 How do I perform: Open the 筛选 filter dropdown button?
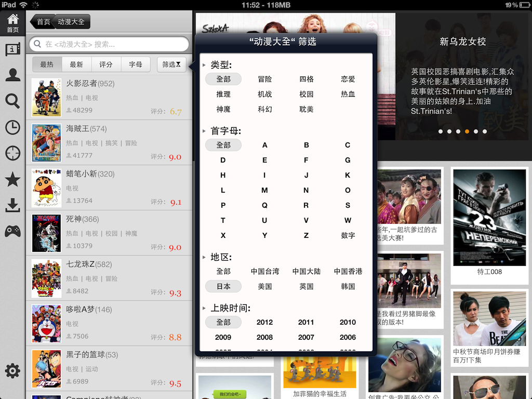coord(171,64)
